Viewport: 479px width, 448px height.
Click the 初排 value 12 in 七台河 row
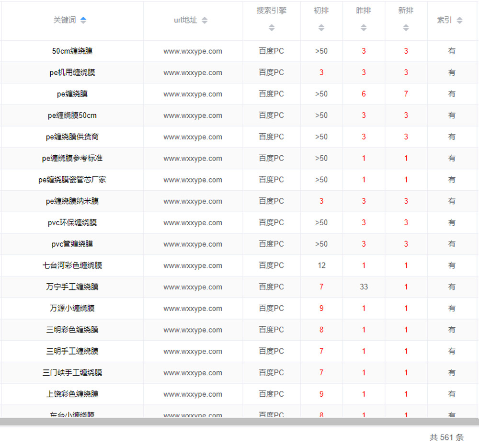(x=321, y=265)
